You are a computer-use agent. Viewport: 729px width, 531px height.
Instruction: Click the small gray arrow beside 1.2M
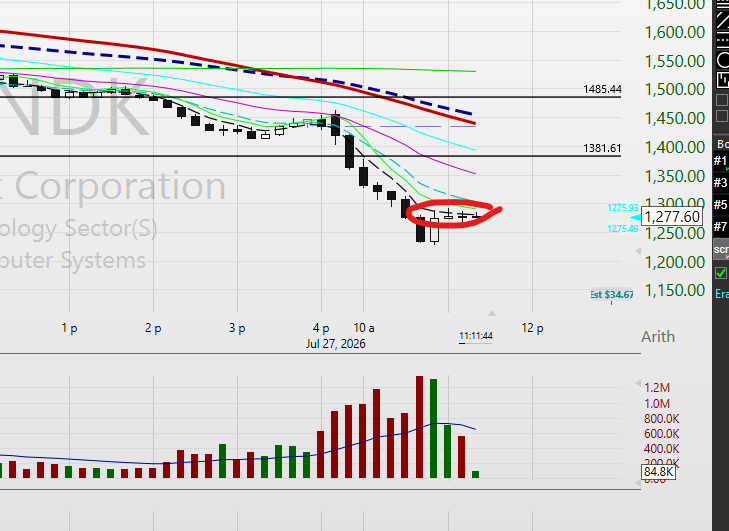point(638,383)
